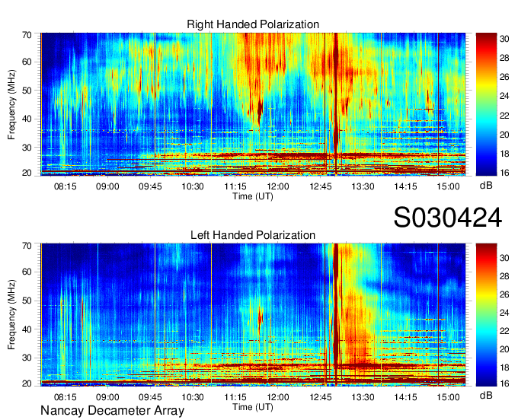Click the 10:30 time tick of bottom plot

[193, 397]
